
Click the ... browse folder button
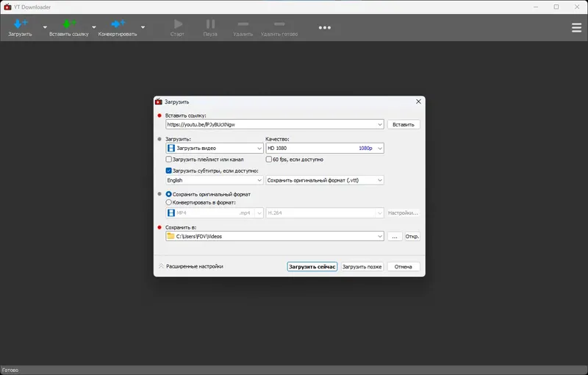tap(395, 237)
